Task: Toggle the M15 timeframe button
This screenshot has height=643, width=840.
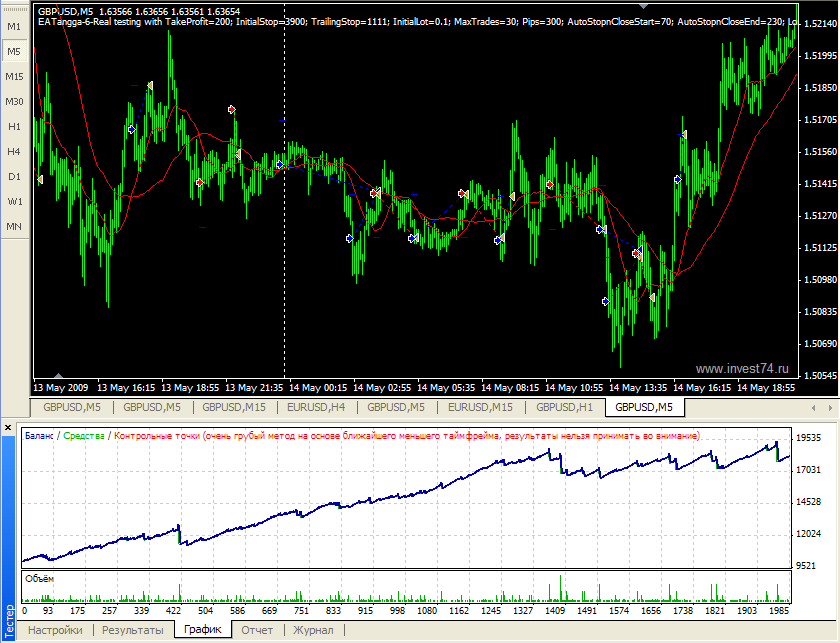Action: tap(14, 76)
